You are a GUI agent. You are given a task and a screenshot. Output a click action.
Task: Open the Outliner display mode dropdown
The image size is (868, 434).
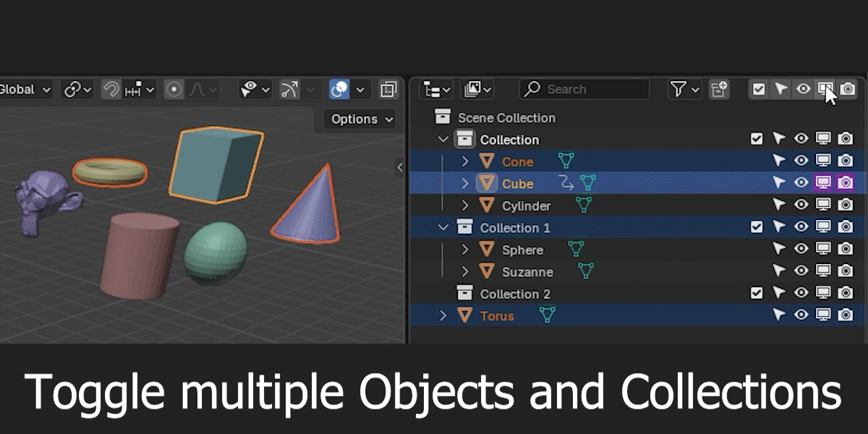(x=436, y=89)
